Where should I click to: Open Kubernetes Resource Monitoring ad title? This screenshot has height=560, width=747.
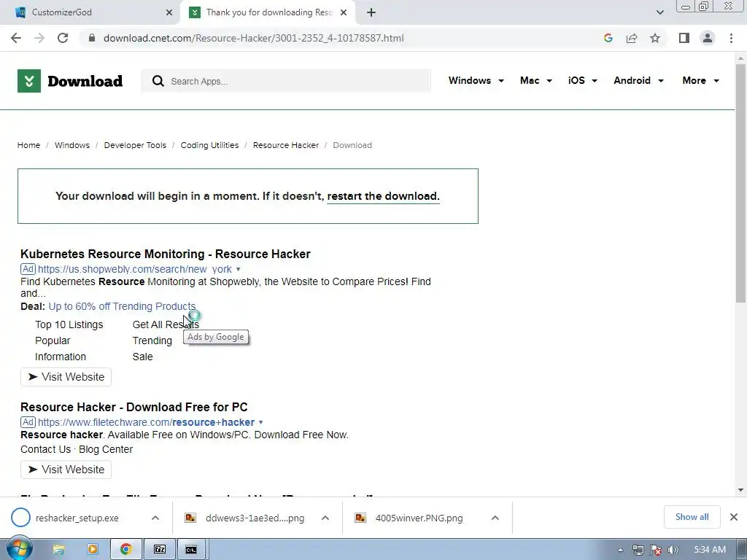(166, 254)
